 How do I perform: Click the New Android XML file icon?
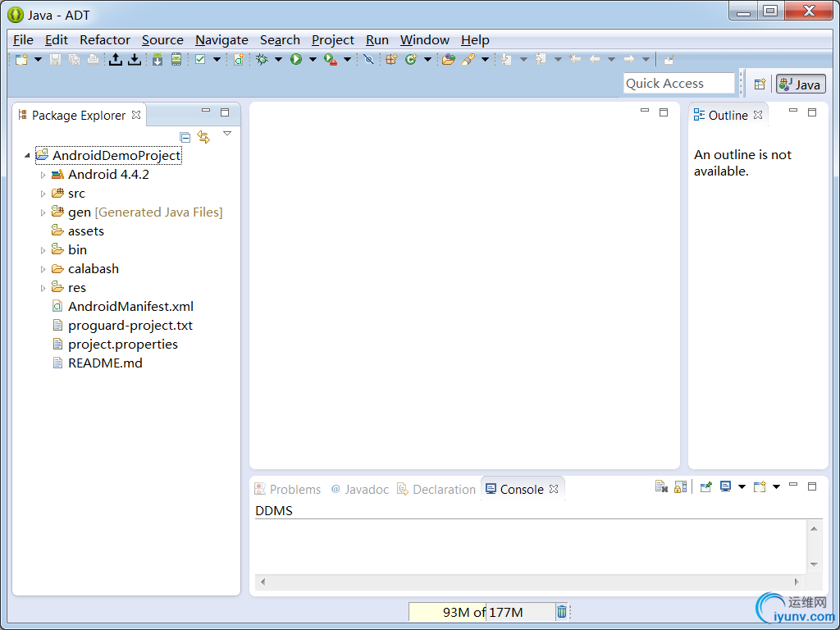point(239,59)
